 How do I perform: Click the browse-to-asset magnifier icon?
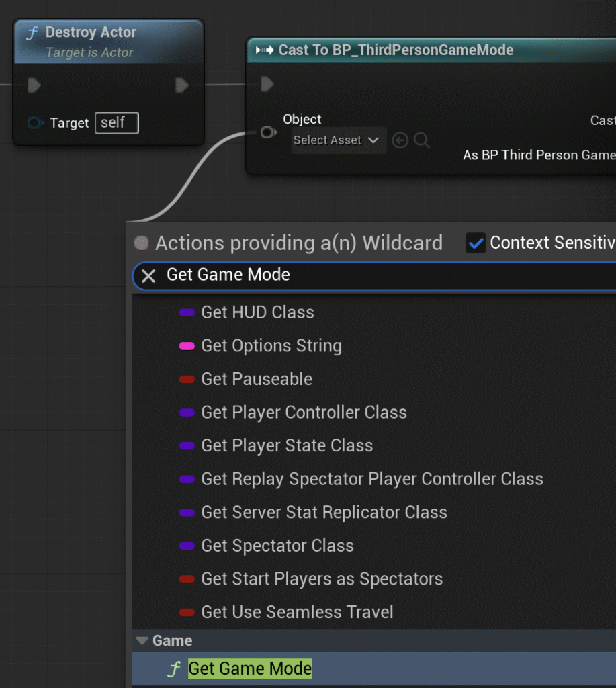click(x=422, y=140)
